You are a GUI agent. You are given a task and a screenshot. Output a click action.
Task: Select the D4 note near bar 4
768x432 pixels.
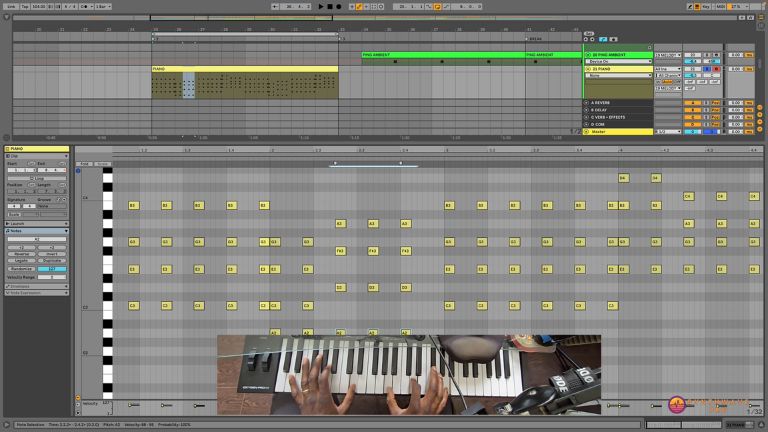624,178
